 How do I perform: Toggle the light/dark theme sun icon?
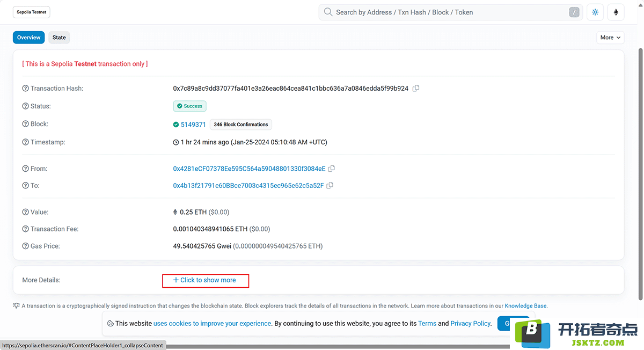[595, 12]
